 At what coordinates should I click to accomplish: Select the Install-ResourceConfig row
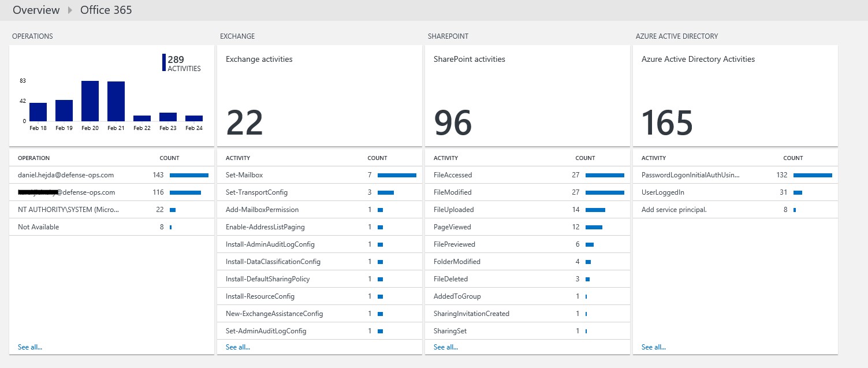click(319, 296)
